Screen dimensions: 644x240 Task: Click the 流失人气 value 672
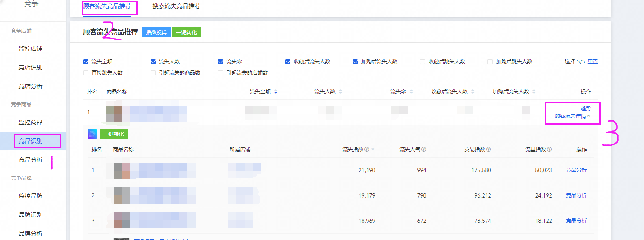click(422, 221)
